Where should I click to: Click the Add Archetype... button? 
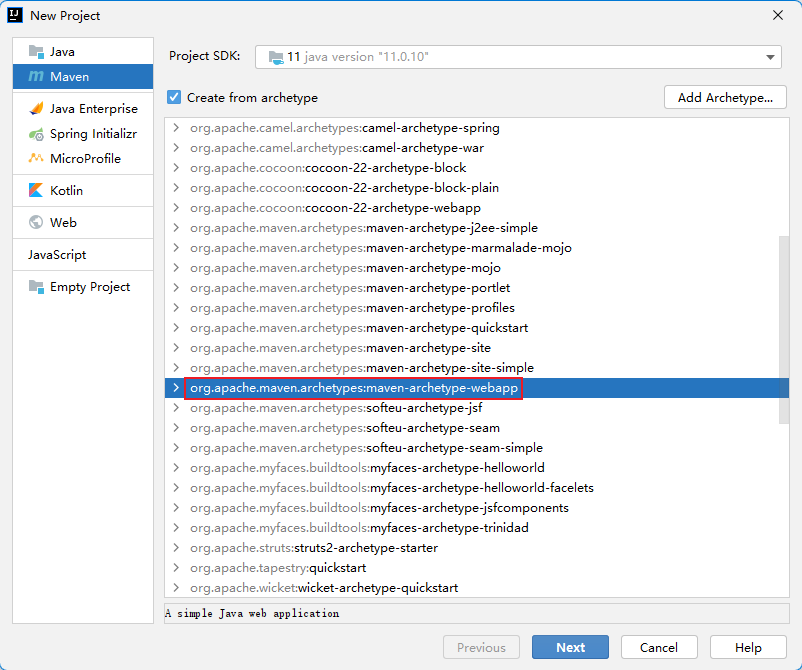(725, 97)
